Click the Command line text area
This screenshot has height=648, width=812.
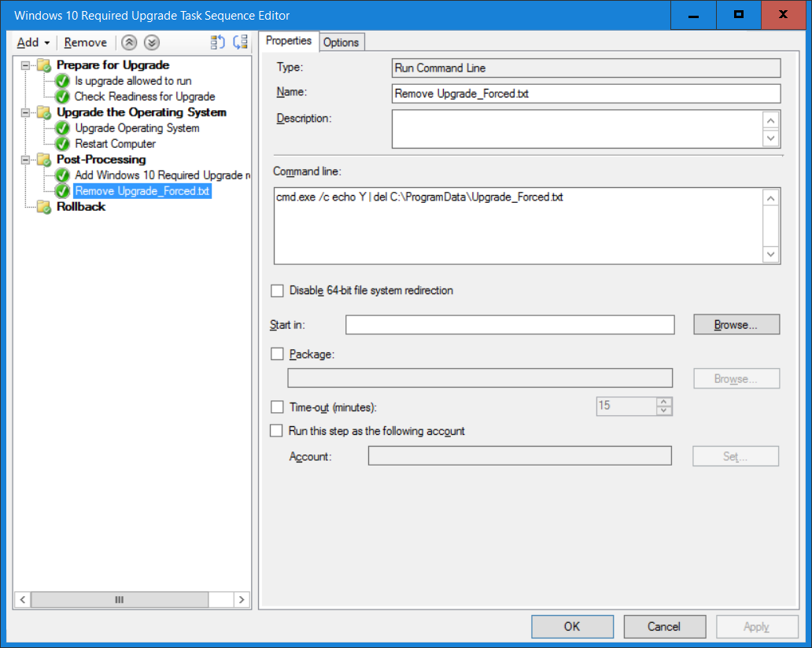click(519, 226)
